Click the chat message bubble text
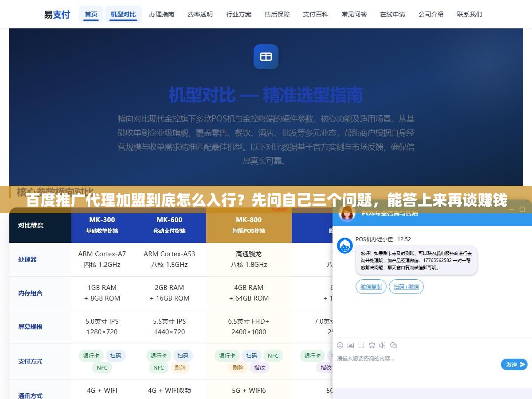 [x=416, y=260]
